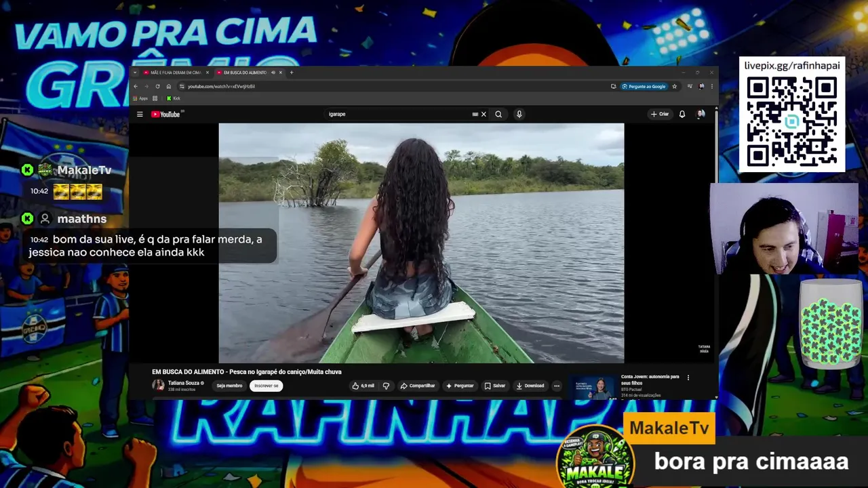Like the video with 6,9 mil likes
The height and width of the screenshot is (488, 868).
[363, 386]
